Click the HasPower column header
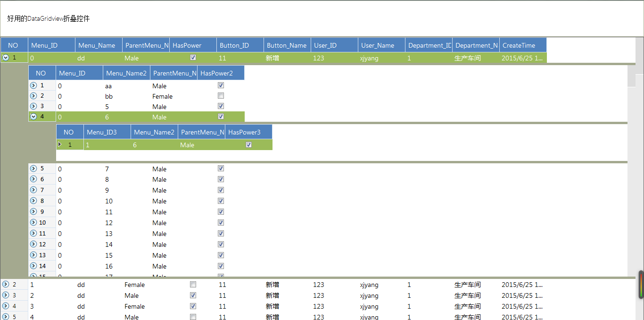 click(x=193, y=45)
